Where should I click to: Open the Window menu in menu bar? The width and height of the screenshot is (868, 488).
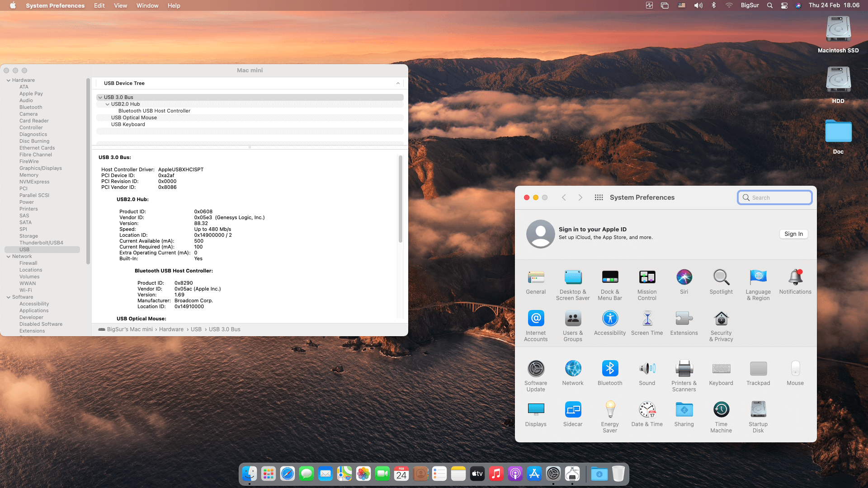147,5
